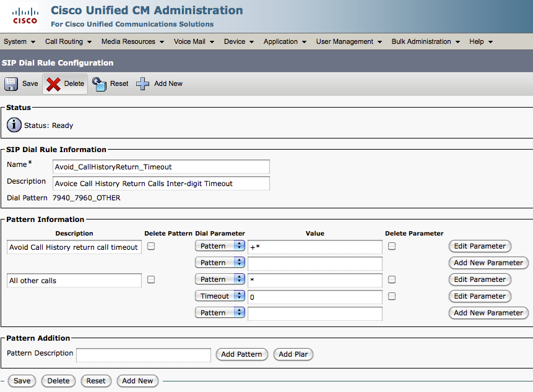Click the Description field under Name

161,183
